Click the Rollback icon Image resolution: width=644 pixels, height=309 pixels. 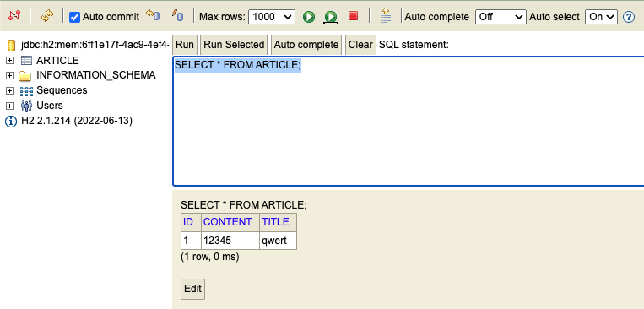[153, 16]
